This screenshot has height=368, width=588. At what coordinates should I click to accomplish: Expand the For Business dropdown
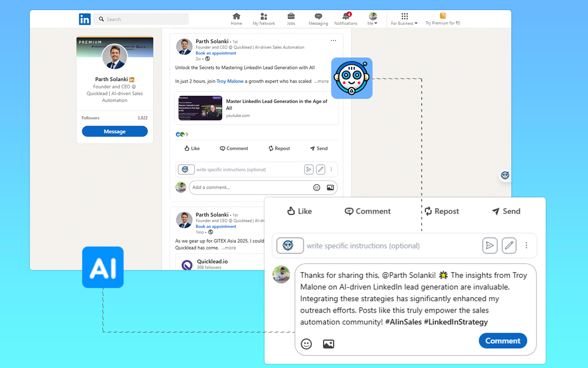tap(404, 19)
